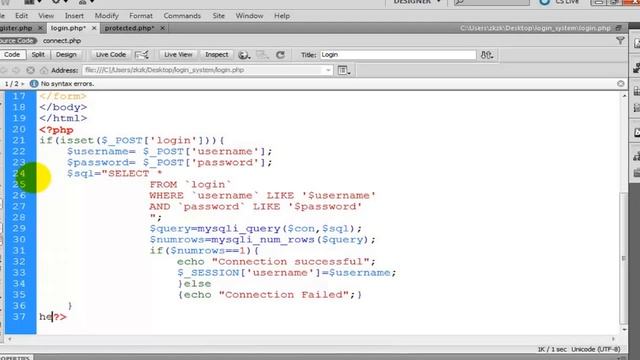Click the '</html>' tag on line 19
The image size is (640, 360).
click(63, 118)
